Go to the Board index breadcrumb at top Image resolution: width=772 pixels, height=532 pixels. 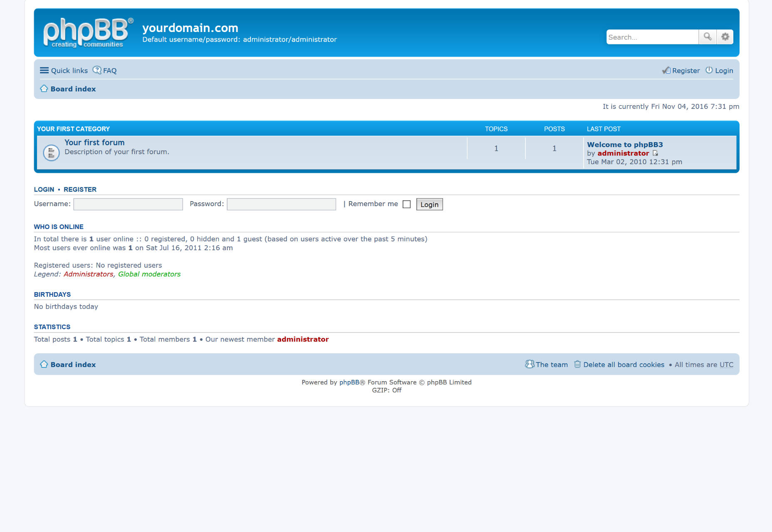tap(73, 89)
